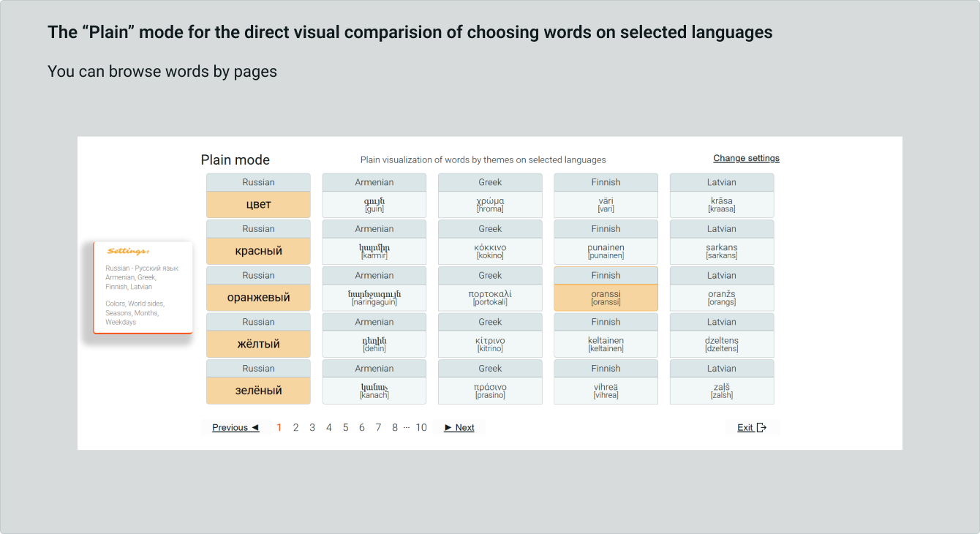
Task: Click the Armenian word transliterated dehin
Action: tap(374, 344)
